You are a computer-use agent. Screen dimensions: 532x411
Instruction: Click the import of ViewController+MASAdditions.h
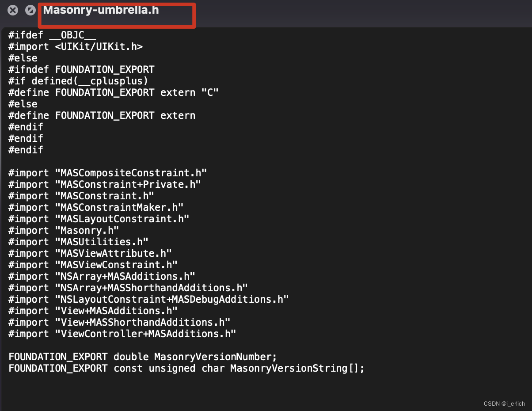coord(122,334)
